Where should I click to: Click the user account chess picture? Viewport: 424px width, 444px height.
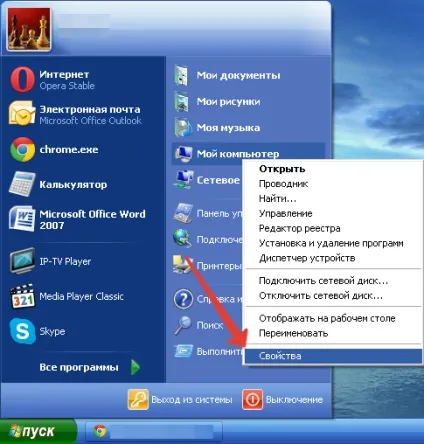click(x=29, y=29)
